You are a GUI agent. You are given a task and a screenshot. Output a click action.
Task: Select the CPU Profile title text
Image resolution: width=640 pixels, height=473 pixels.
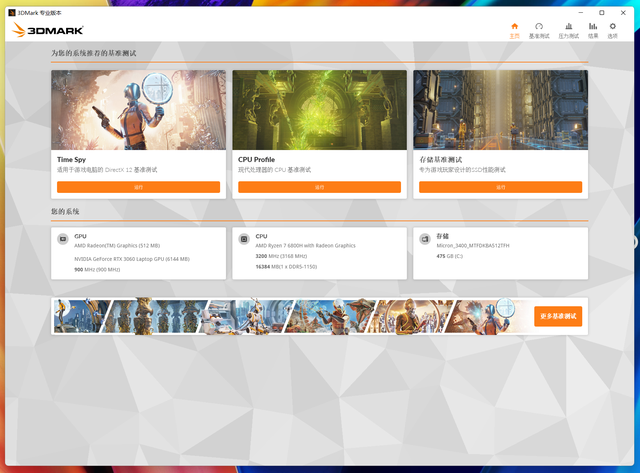pyautogui.click(x=256, y=160)
